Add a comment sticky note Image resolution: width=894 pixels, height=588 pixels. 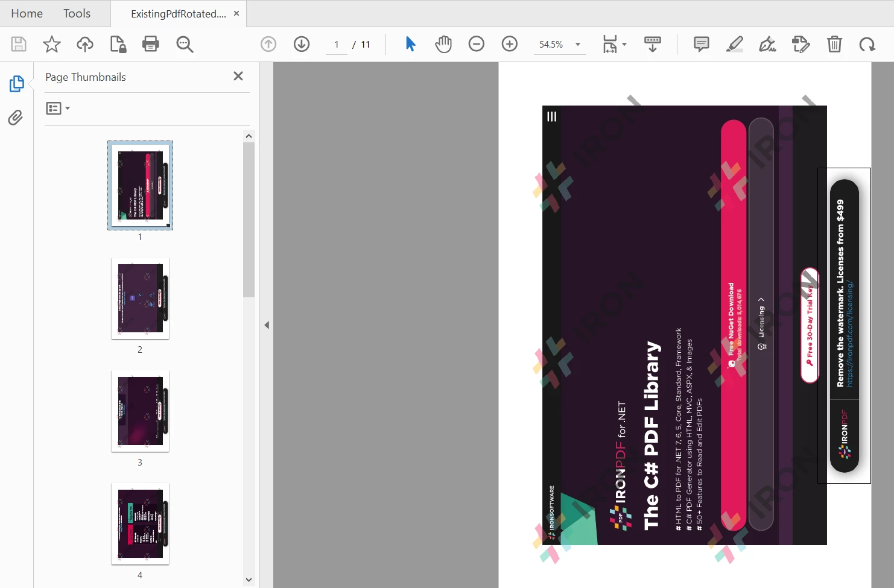pyautogui.click(x=701, y=44)
